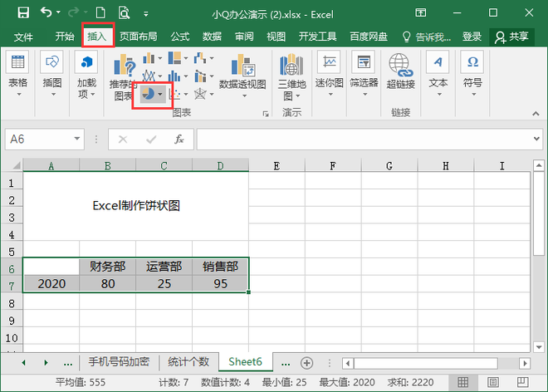The height and width of the screenshot is (392, 548).
Task: Open the 文本 text dropdown
Action: click(438, 75)
